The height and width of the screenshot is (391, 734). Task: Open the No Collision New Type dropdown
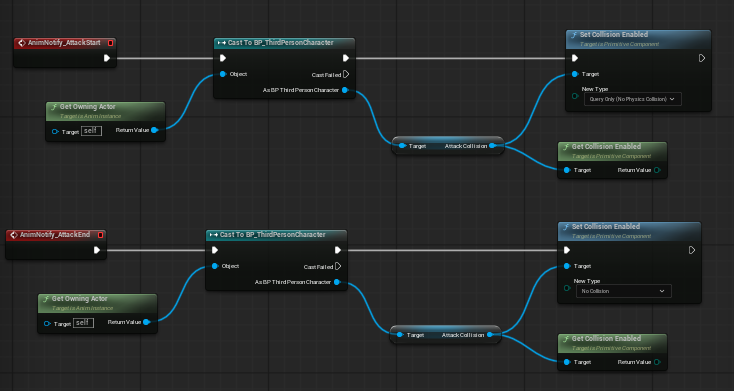(624, 291)
